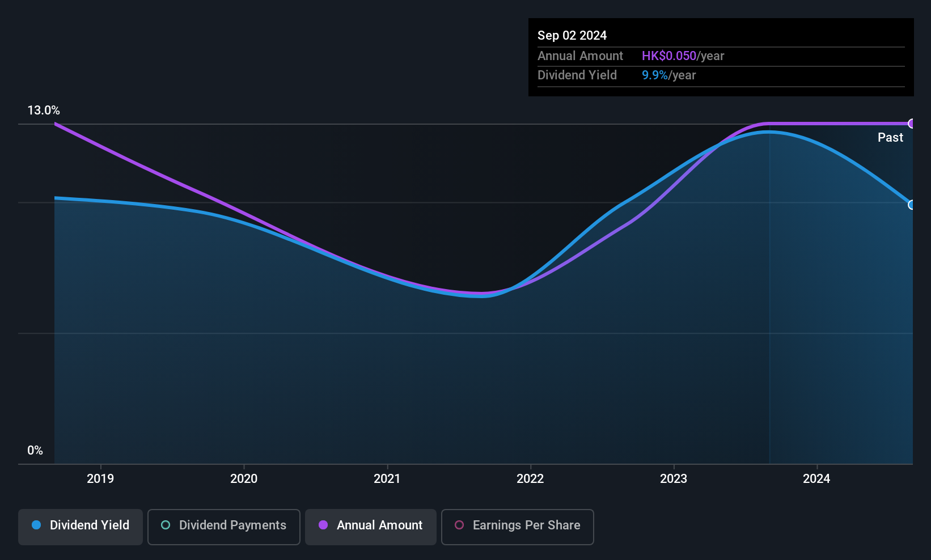Click the 2022 x-axis label

pyautogui.click(x=530, y=478)
